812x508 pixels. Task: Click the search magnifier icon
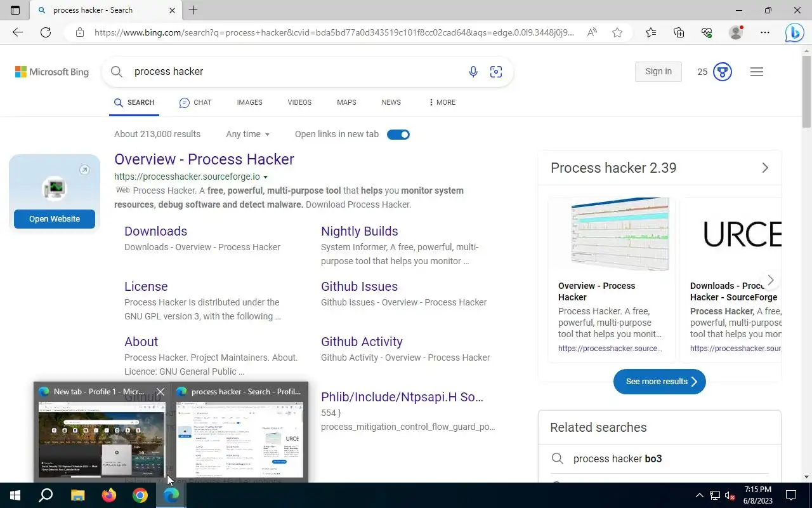(117, 72)
